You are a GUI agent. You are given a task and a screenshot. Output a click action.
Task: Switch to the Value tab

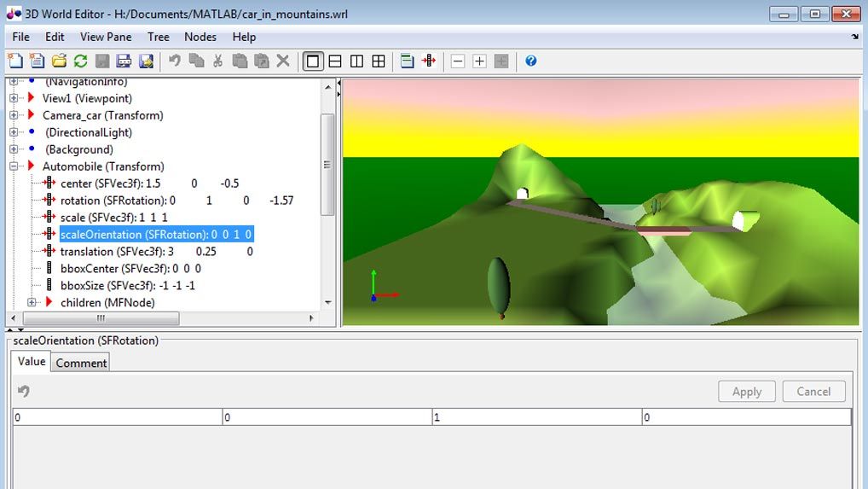[x=32, y=362]
